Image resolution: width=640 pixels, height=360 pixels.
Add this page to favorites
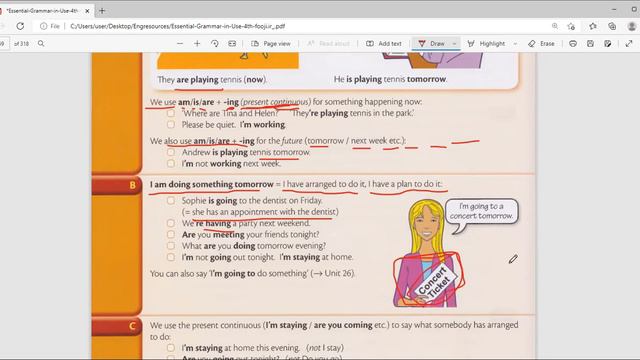tap(571, 26)
